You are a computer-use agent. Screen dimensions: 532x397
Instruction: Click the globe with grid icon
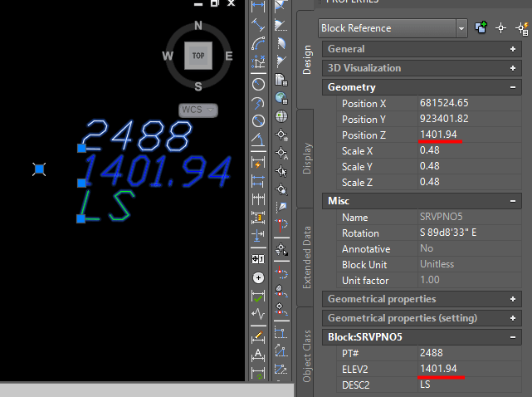(281, 98)
